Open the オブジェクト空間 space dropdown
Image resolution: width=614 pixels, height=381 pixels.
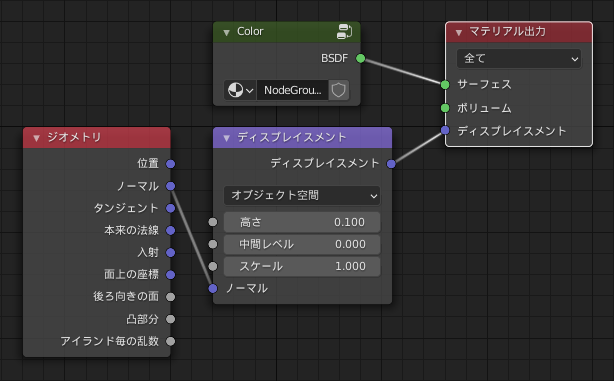point(302,195)
